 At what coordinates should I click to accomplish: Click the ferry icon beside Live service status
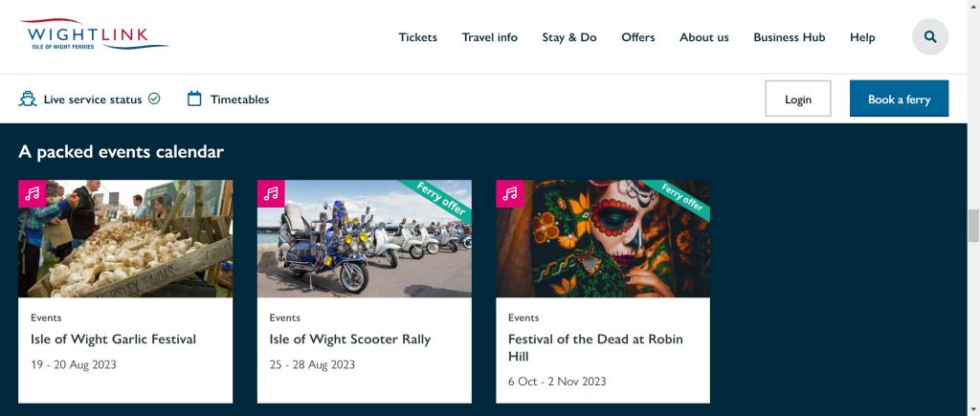pos(28,99)
